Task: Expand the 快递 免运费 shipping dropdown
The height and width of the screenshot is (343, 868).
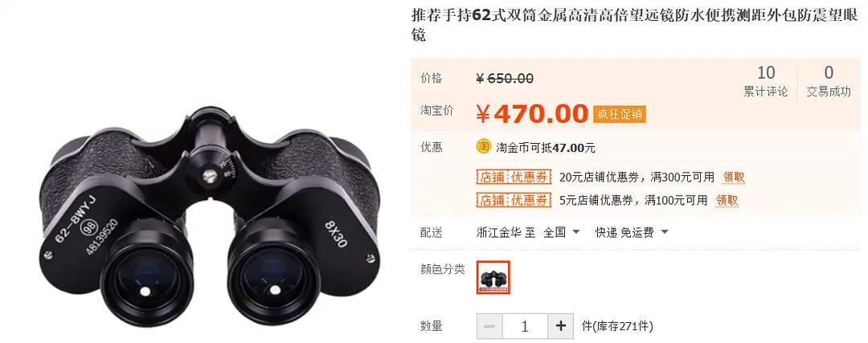Action: pos(632,232)
